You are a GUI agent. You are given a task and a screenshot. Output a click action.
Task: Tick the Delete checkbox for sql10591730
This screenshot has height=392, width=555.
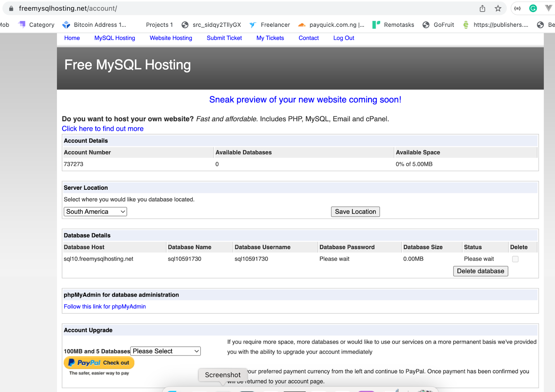(x=515, y=259)
